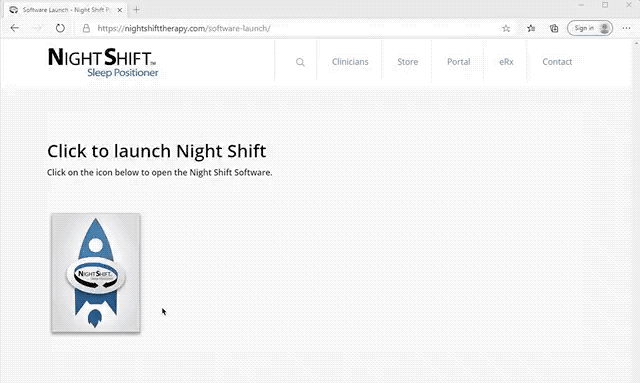Add this page to favorites star
Image resolution: width=640 pixels, height=383 pixels.
click(506, 28)
